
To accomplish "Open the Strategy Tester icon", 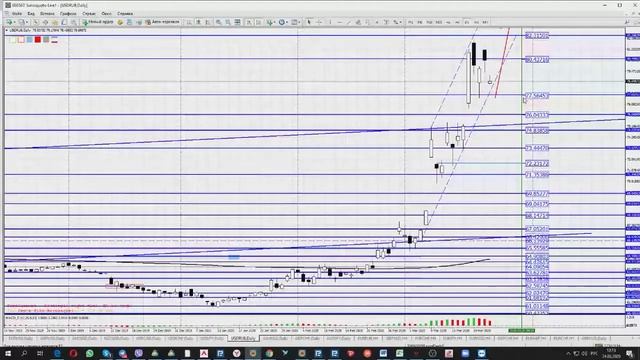I will tap(73, 22).
